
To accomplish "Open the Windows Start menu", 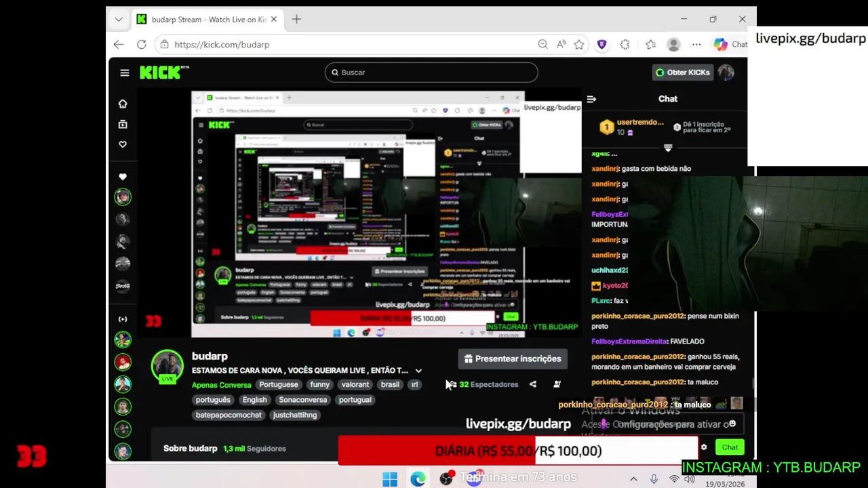I will coord(390,479).
